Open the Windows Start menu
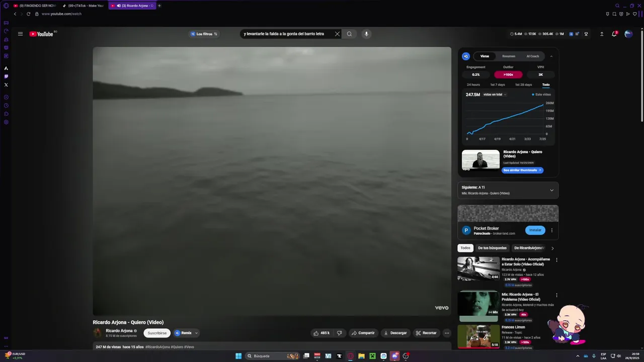 click(x=238, y=356)
